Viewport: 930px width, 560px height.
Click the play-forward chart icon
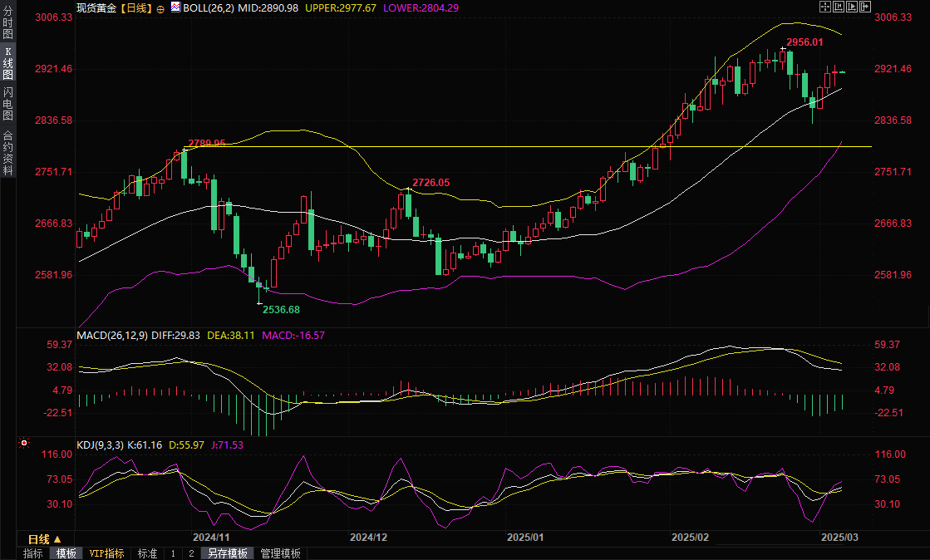[851, 7]
